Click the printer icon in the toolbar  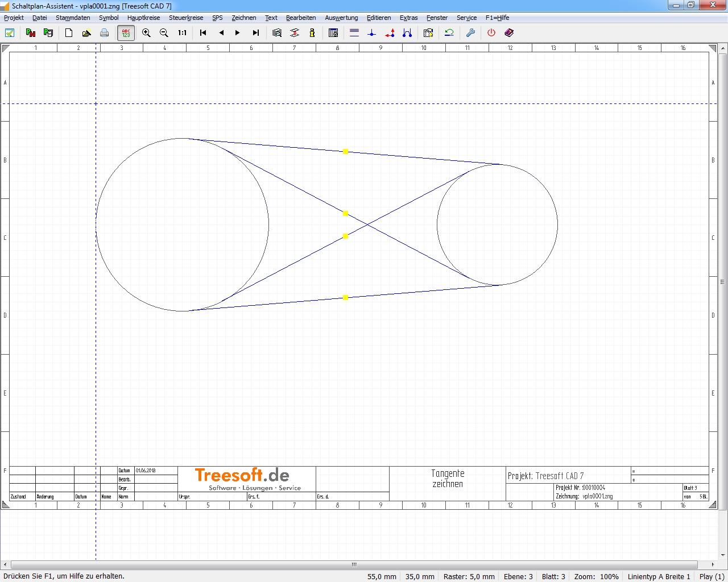pos(104,33)
